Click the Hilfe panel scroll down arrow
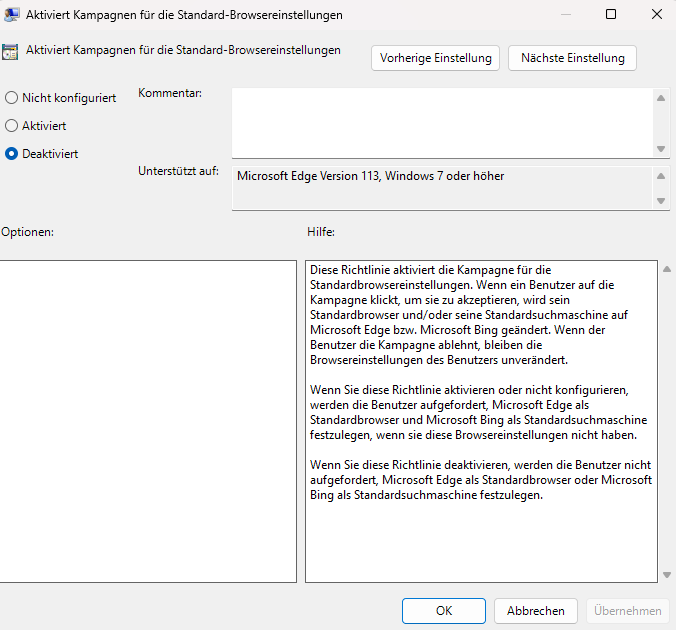This screenshot has width=676, height=630. [667, 575]
